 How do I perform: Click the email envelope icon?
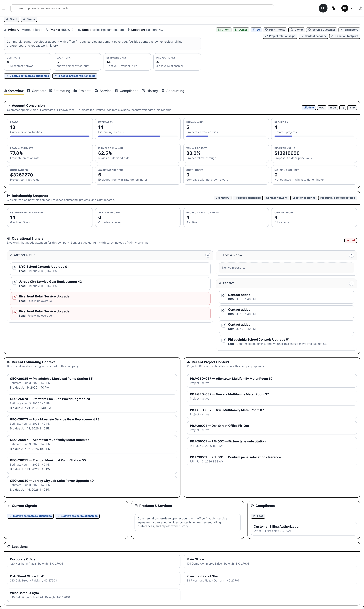(x=79, y=30)
